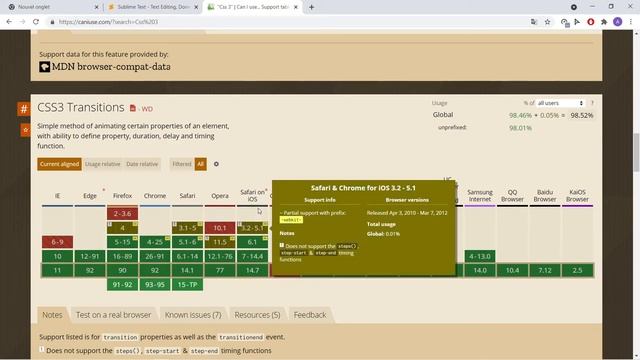Click the Safari 15-TP cell

pyautogui.click(x=187, y=284)
